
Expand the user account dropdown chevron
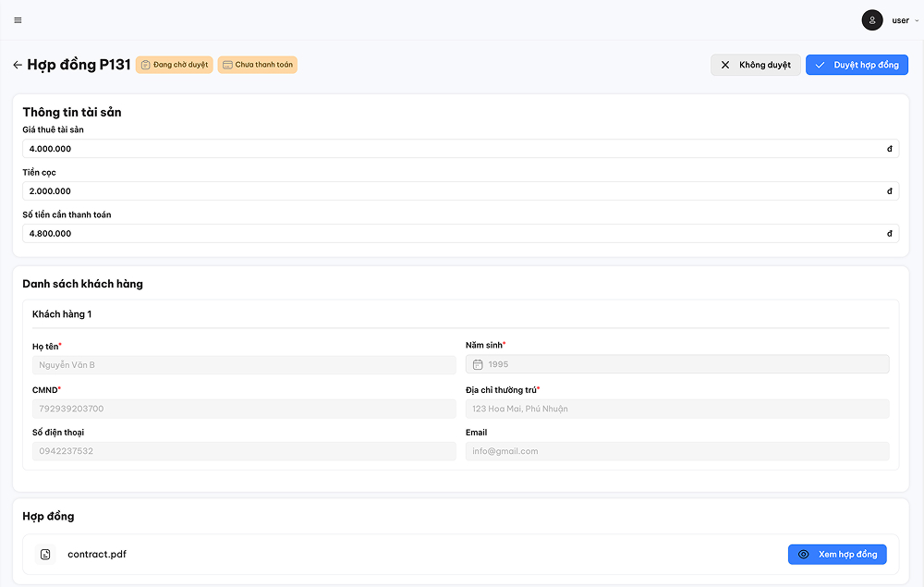pyautogui.click(x=917, y=20)
